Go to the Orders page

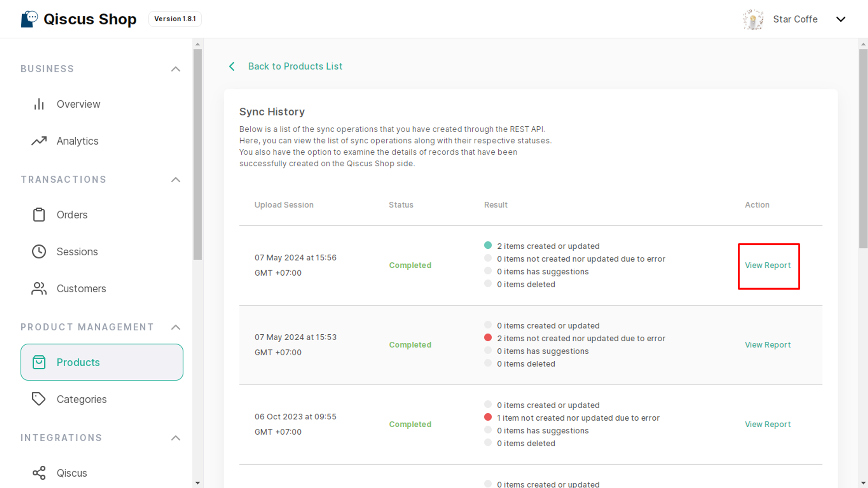pyautogui.click(x=102, y=215)
